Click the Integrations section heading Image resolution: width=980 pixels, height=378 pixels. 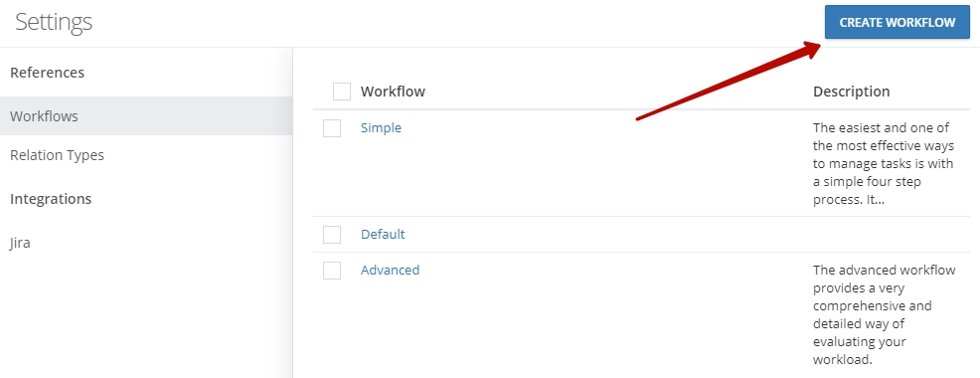(51, 199)
